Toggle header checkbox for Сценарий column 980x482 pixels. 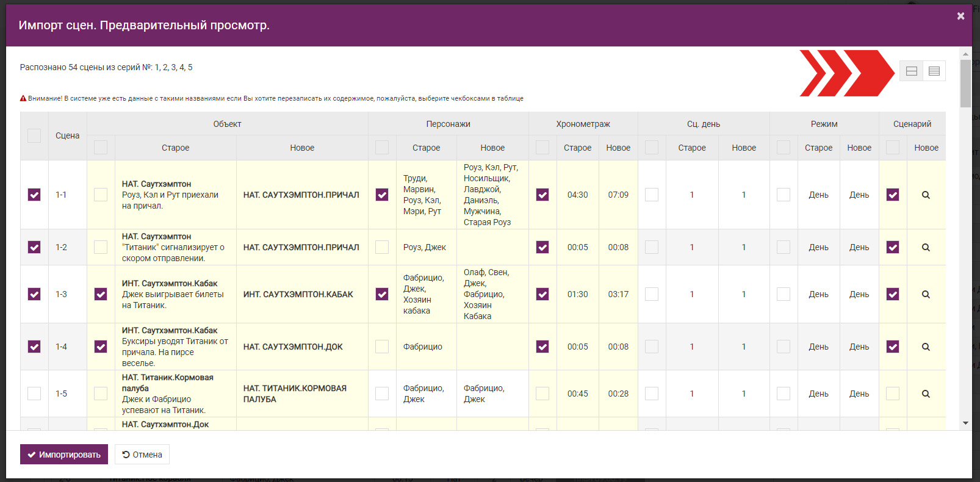tap(893, 148)
